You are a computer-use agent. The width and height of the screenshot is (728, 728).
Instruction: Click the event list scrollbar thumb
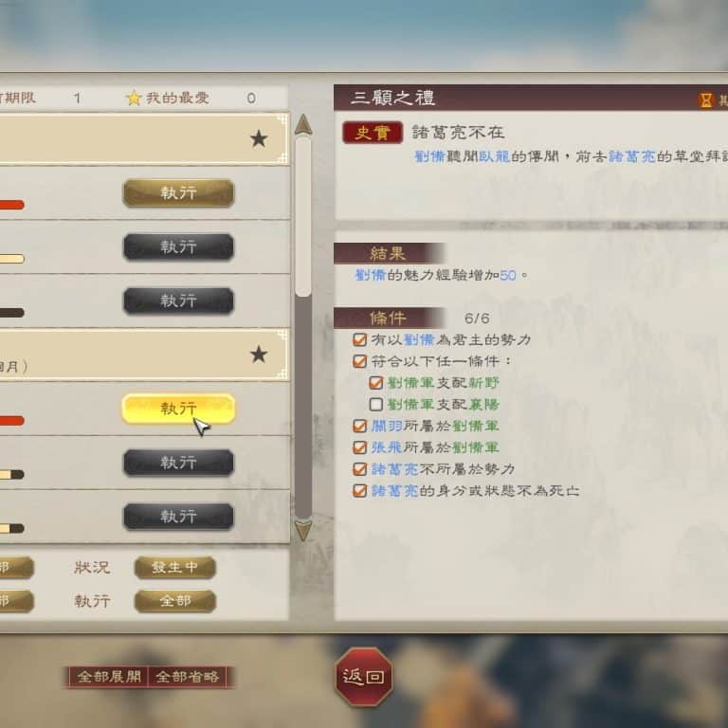pos(303,216)
